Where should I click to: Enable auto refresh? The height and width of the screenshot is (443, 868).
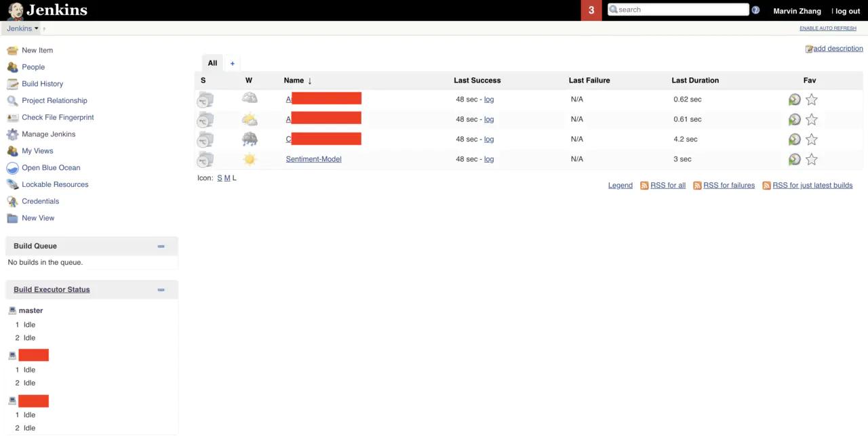tap(828, 28)
